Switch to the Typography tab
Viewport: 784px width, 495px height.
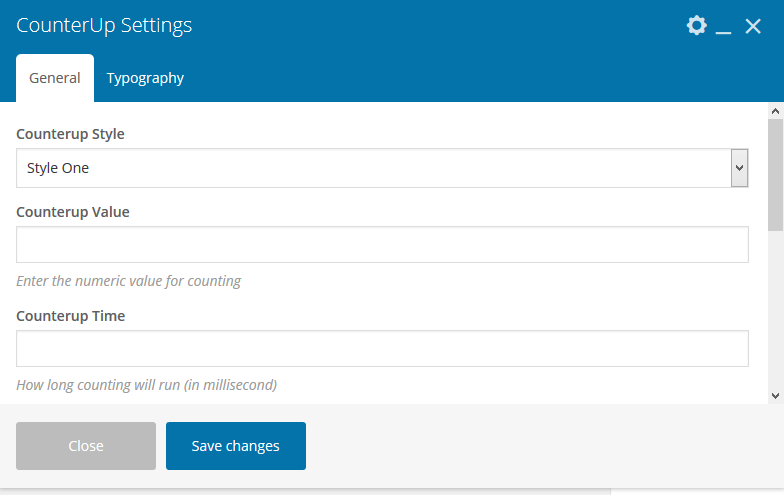(x=145, y=78)
